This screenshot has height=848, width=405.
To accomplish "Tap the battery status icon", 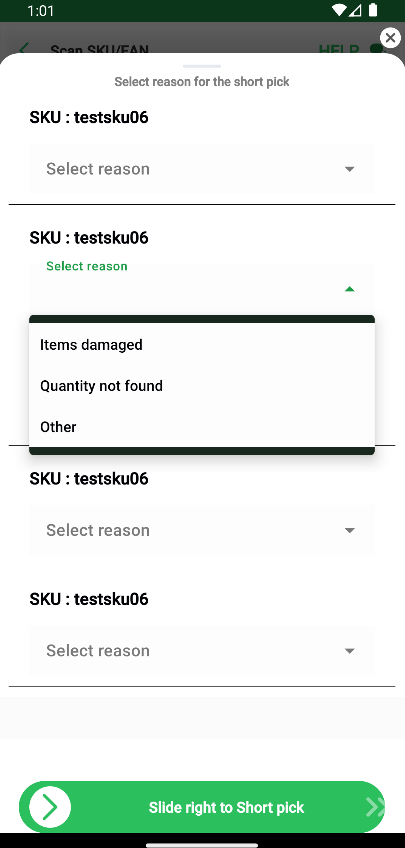I will (x=373, y=10).
